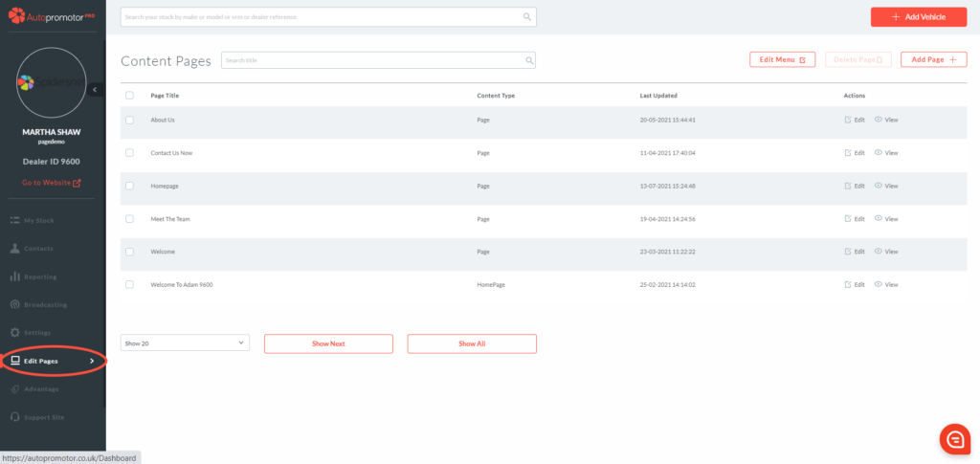Select the Welcome To Adam 9600 checkbox

[x=129, y=285]
